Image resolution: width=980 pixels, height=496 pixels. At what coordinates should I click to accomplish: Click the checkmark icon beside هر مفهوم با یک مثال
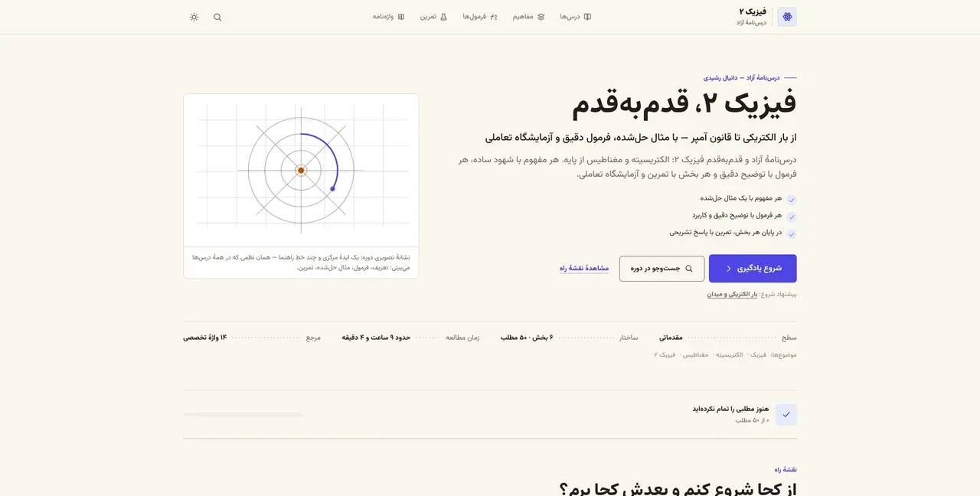pyautogui.click(x=792, y=200)
